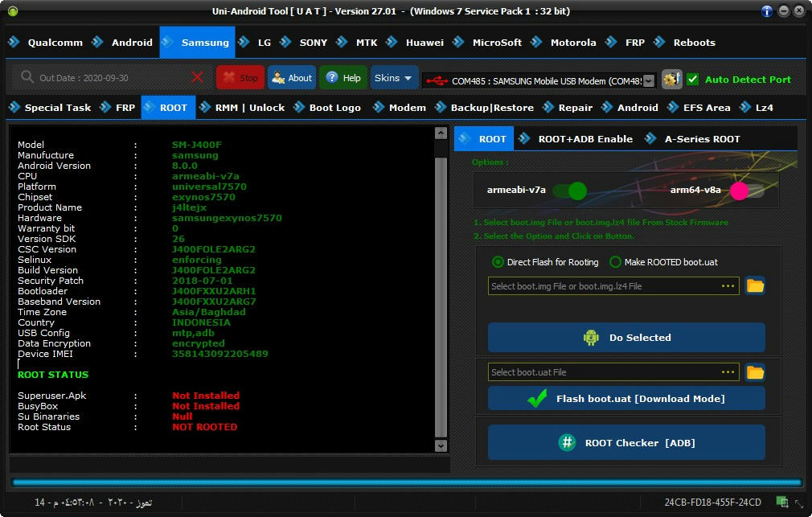This screenshot has width=812, height=517.
Task: Click the Help button
Action: [343, 78]
